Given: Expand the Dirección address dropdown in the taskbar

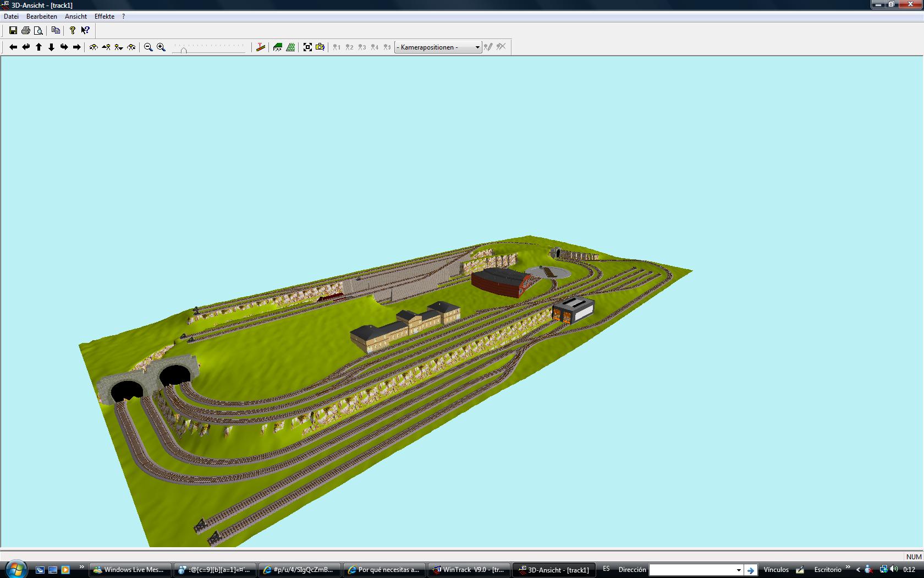Looking at the screenshot, I should (x=739, y=570).
